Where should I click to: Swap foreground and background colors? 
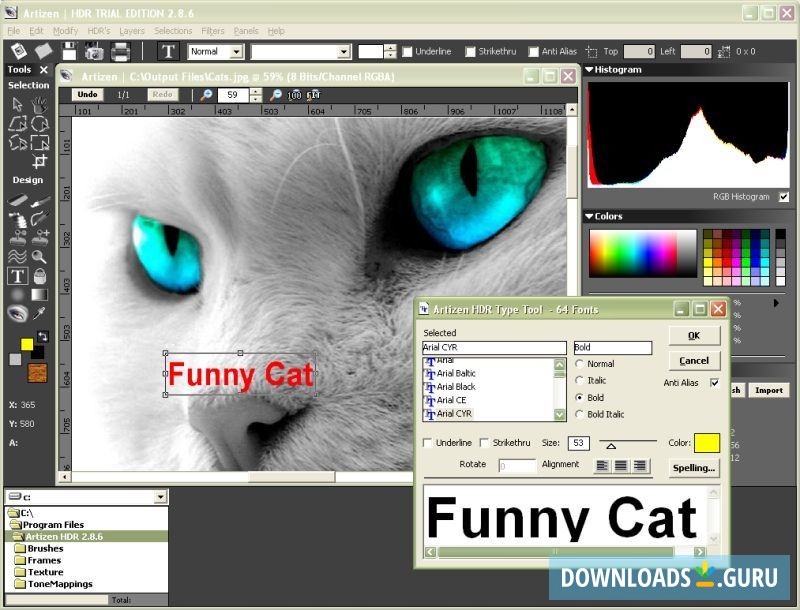click(x=43, y=336)
